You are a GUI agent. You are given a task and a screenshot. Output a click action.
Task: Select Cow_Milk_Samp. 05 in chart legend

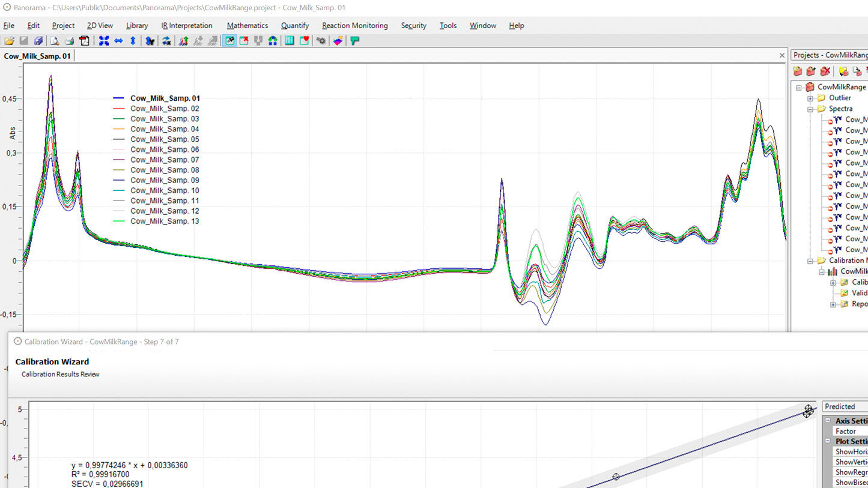click(x=165, y=139)
